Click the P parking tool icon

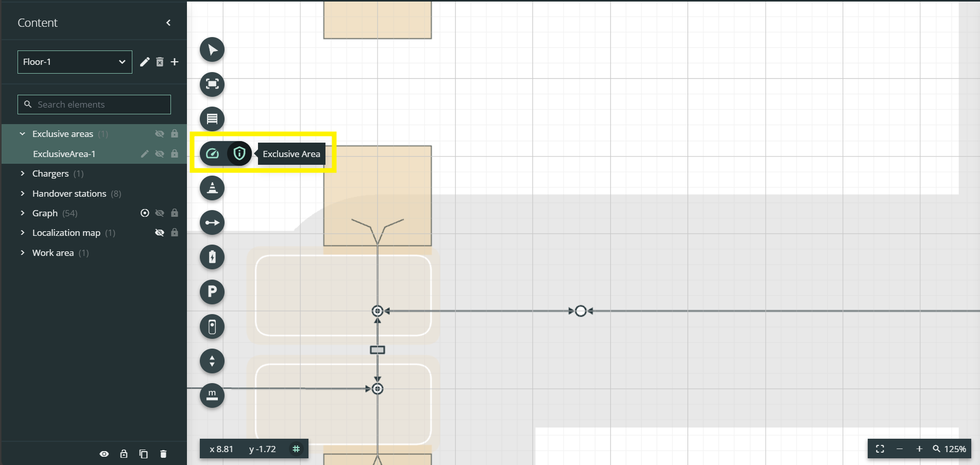tap(212, 292)
